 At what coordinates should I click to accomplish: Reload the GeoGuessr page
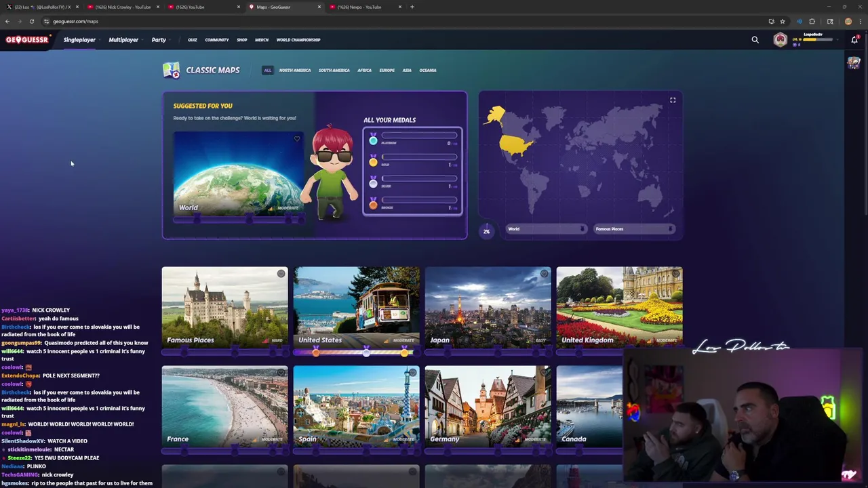point(31,21)
